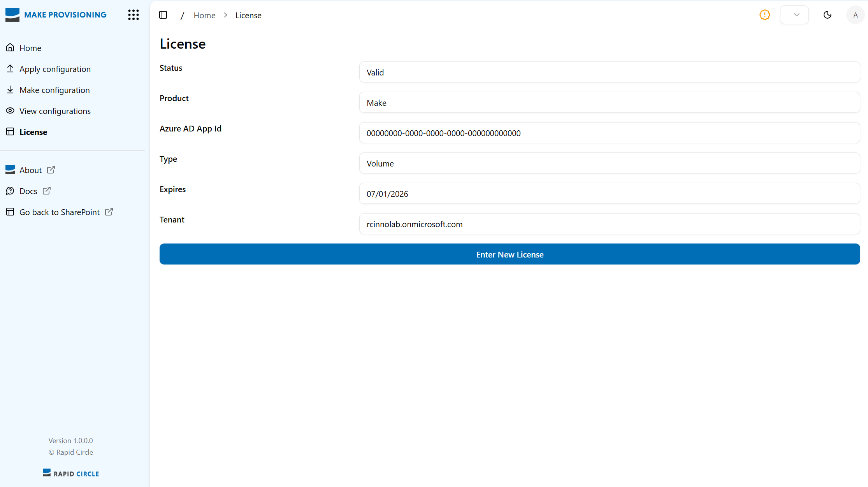Open About external link
This screenshot has width=868, height=487.
click(31, 170)
